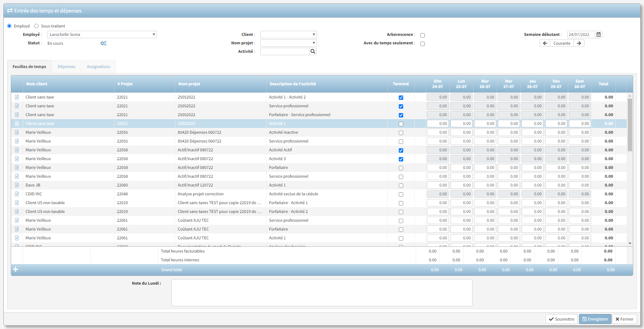Click the Fermer button
Viewport: 644px width, 329px height.
tap(624, 319)
